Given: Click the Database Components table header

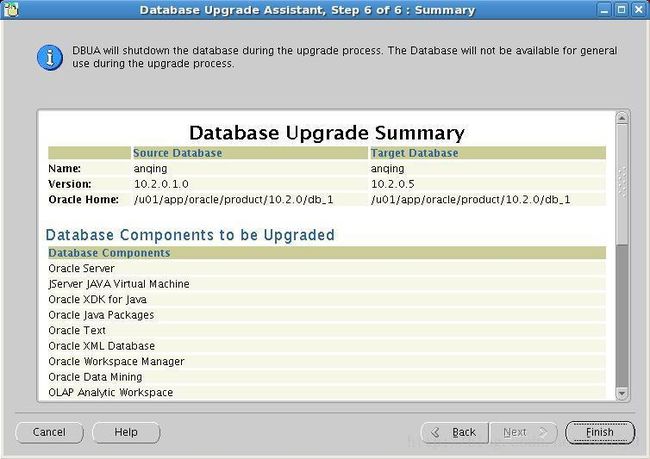Looking at the screenshot, I should click(327, 253).
